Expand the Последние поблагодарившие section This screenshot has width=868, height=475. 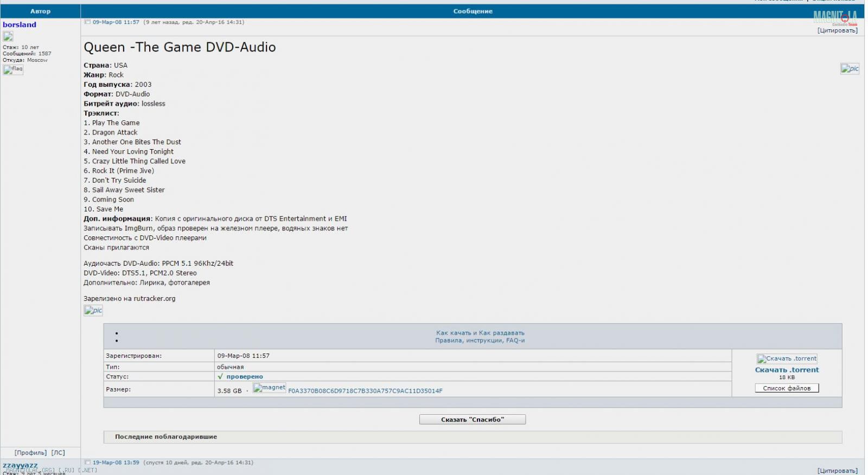pos(166,437)
